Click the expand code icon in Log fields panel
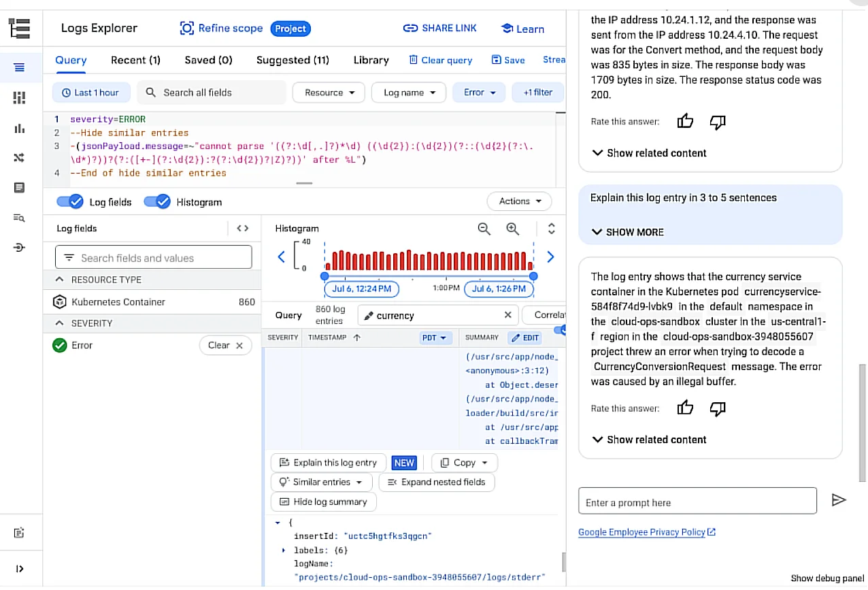Viewport: 868px width, 590px height. pos(242,229)
